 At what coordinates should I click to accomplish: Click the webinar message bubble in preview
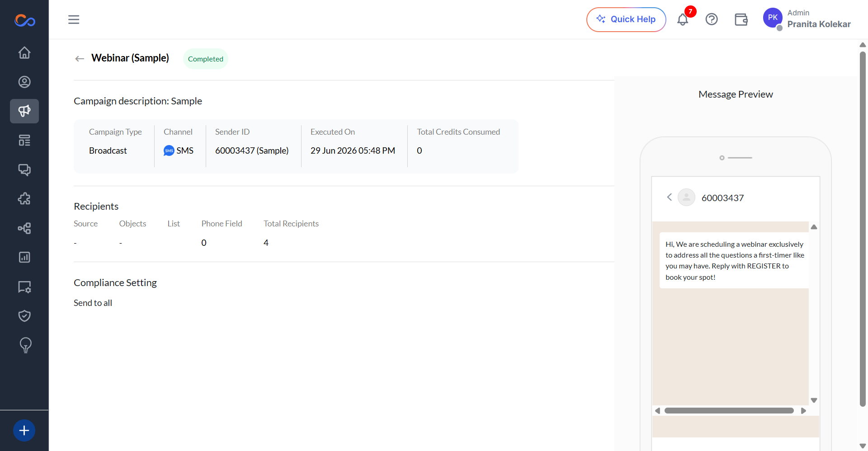[734, 260]
